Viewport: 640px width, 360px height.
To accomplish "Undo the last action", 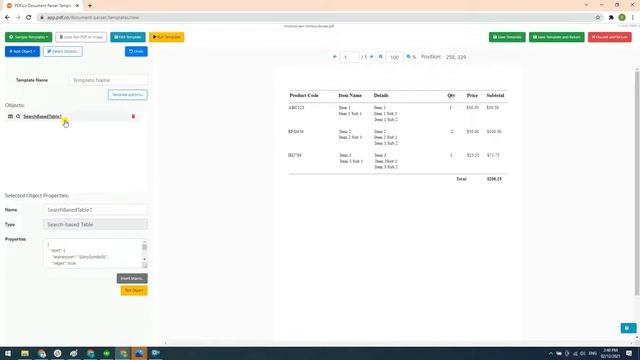I will [x=136, y=51].
